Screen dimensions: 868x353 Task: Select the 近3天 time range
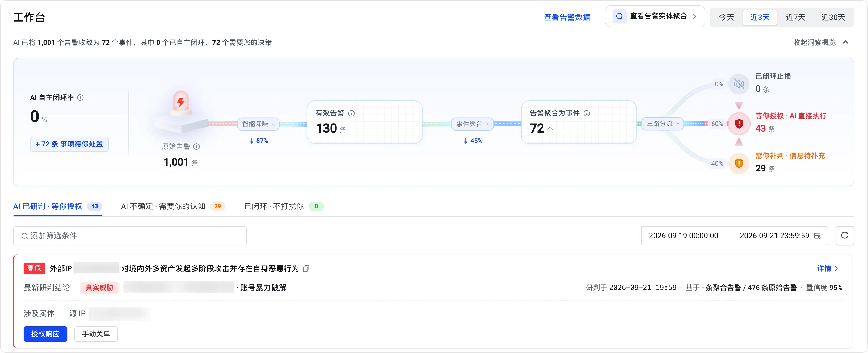pyautogui.click(x=760, y=17)
